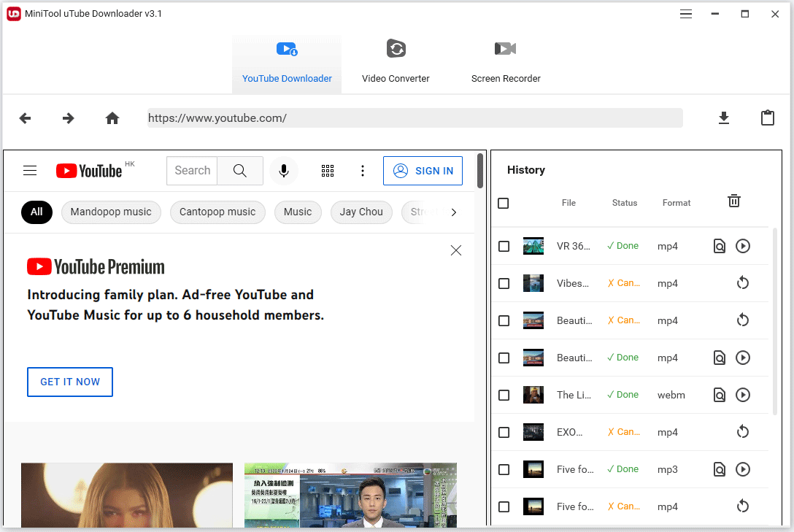Play the downloaded VR 36... mp4 file

[x=743, y=246]
